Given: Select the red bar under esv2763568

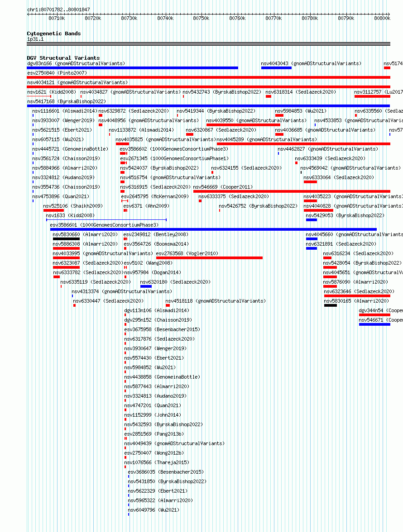Looking at the screenshot, I should 210,258.
